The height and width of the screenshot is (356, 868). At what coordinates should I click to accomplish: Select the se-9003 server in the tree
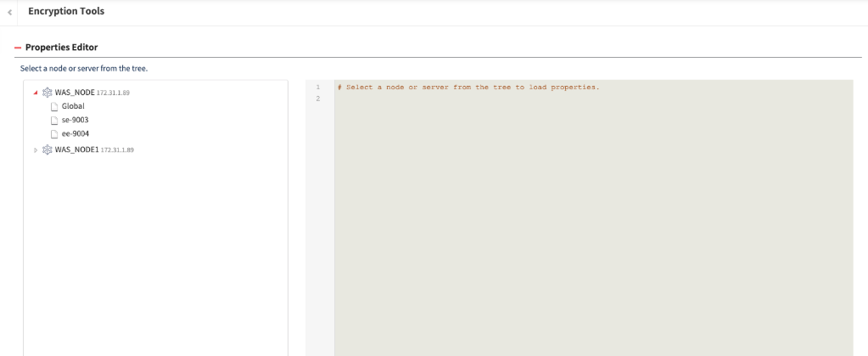click(75, 120)
